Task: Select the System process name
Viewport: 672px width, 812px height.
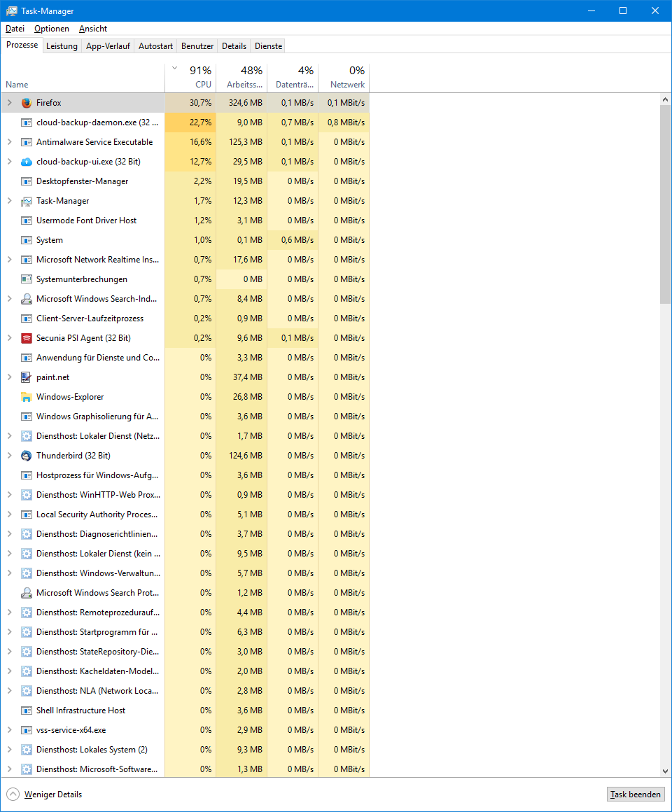Action: tap(50, 240)
